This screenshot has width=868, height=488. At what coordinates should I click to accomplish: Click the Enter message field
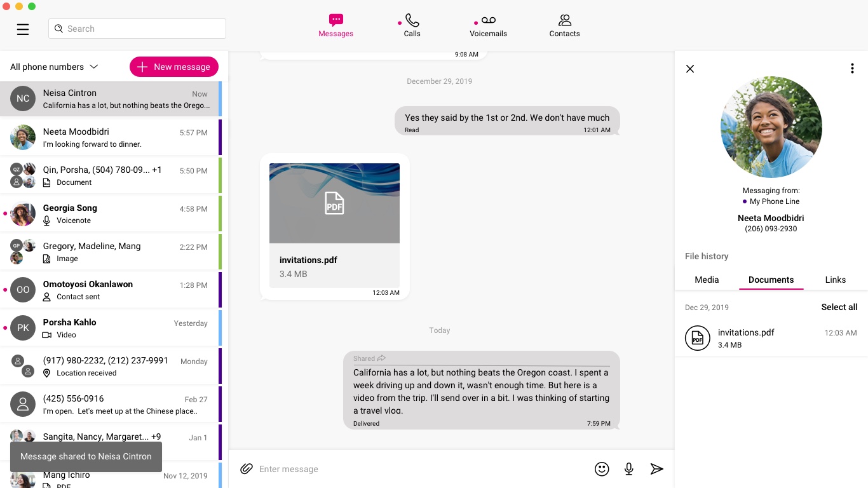click(x=419, y=469)
